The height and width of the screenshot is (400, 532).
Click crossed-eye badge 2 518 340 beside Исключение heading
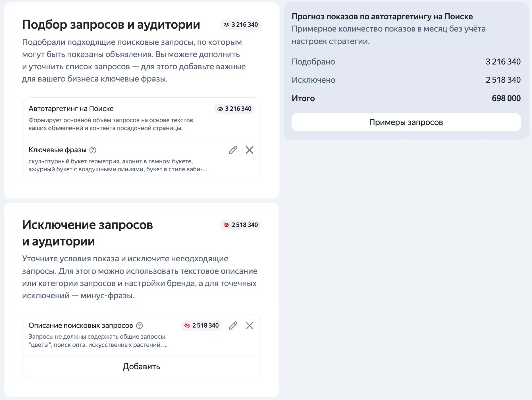coord(240,225)
